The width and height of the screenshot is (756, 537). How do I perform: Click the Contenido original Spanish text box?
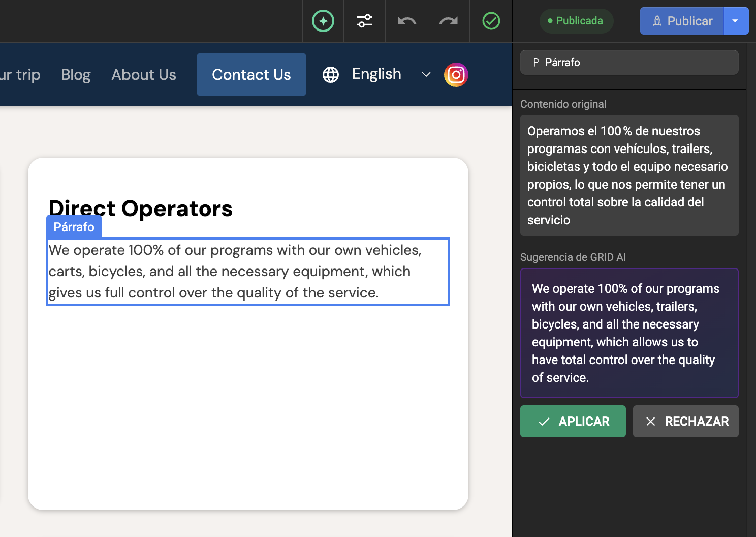[629, 175]
